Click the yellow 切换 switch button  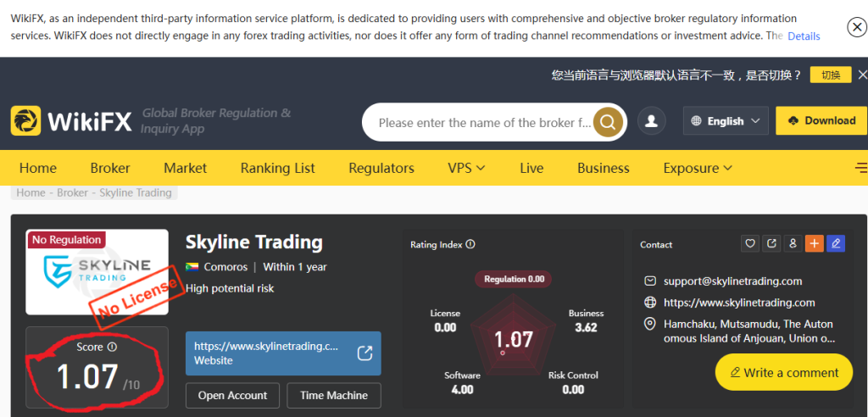(831, 75)
